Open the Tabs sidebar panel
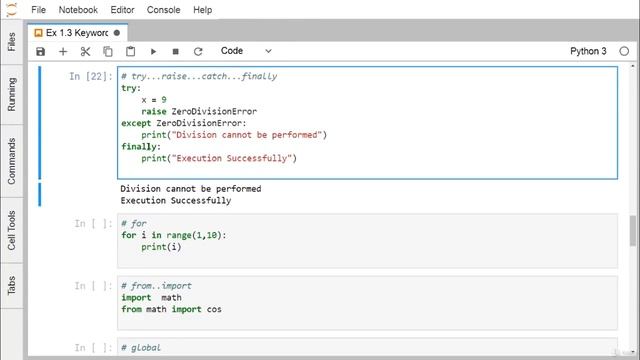Viewport: 640px width, 360px height. 11,285
